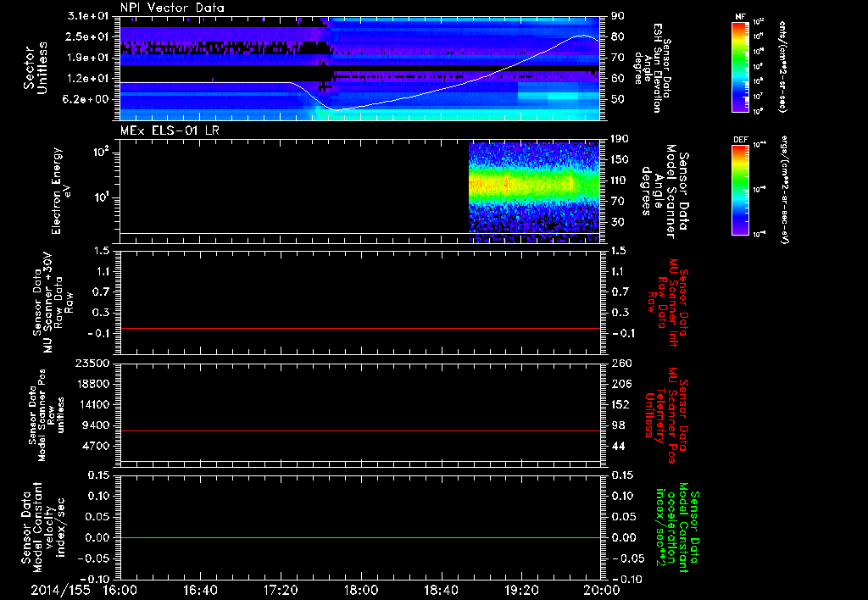
Task: Click the 23500 scanner position tick label
Action: coord(92,363)
